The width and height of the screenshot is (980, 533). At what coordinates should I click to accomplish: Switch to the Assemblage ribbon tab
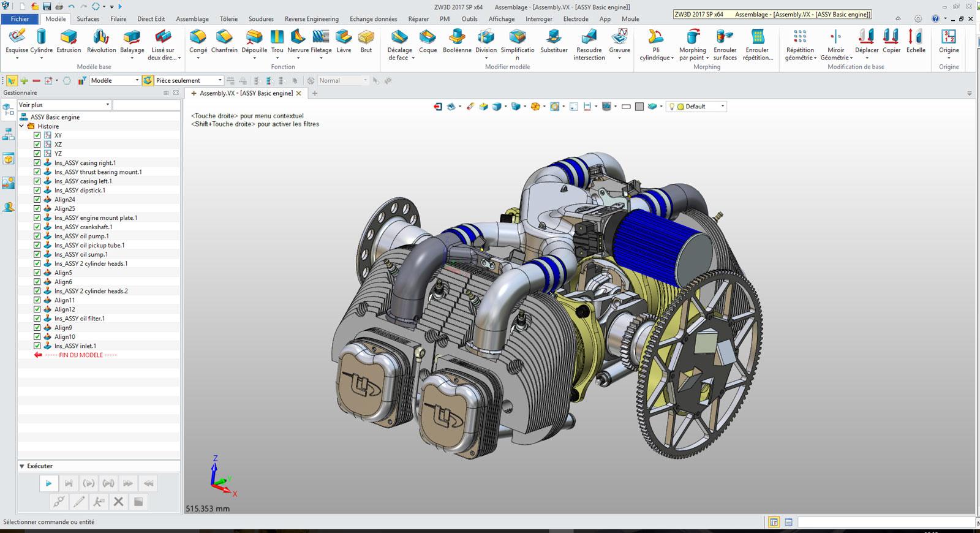192,19
